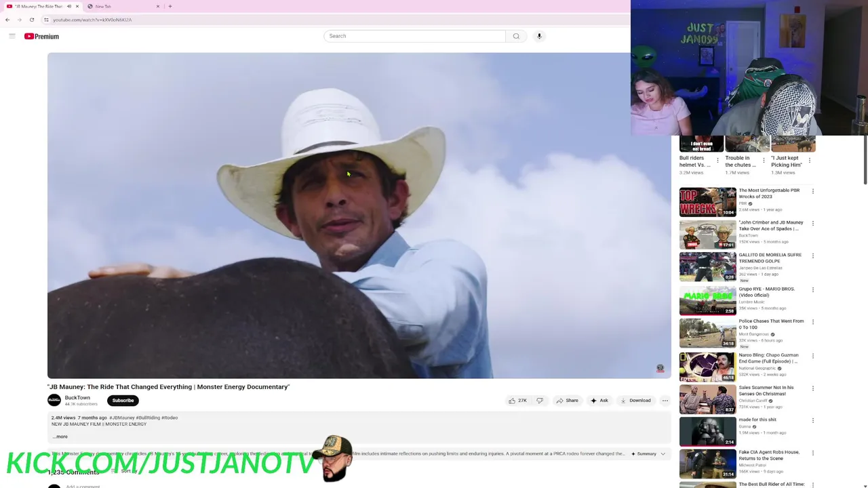Go back with browser back arrow

7,20
